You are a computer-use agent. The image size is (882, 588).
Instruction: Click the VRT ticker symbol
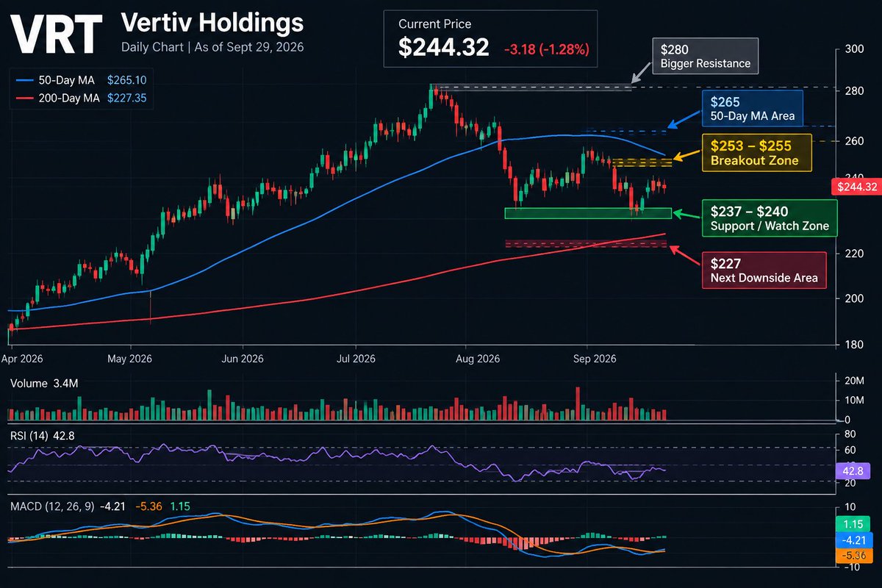(57, 33)
